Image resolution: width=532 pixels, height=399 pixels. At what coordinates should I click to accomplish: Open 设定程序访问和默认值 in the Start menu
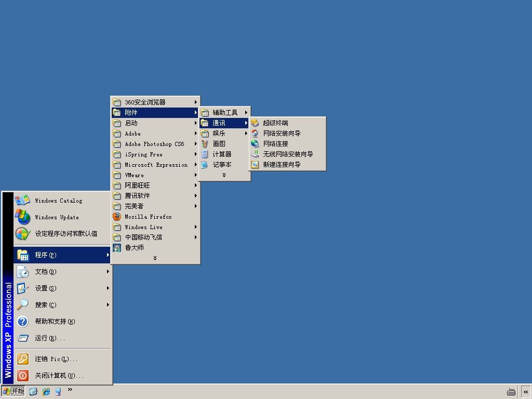click(62, 234)
